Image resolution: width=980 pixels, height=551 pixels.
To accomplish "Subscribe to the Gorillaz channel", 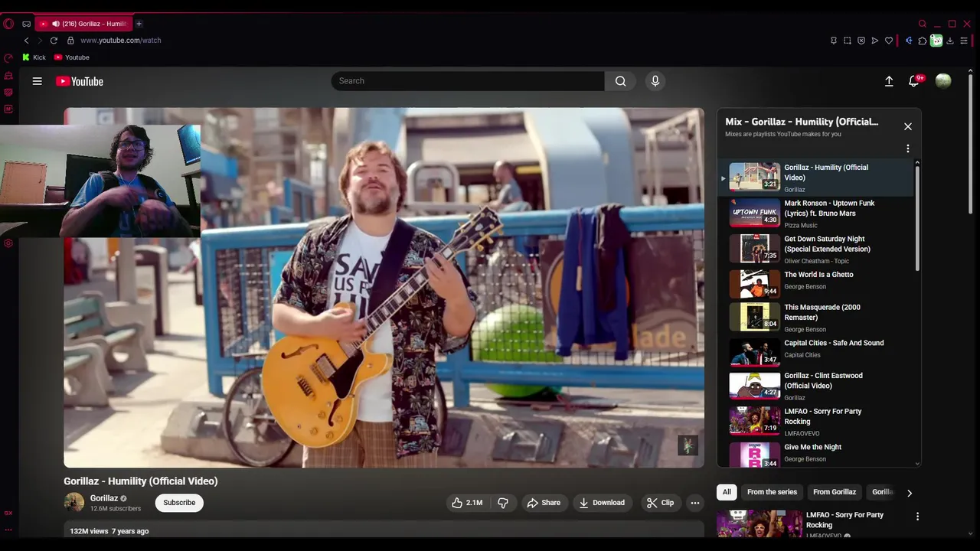I will (179, 503).
